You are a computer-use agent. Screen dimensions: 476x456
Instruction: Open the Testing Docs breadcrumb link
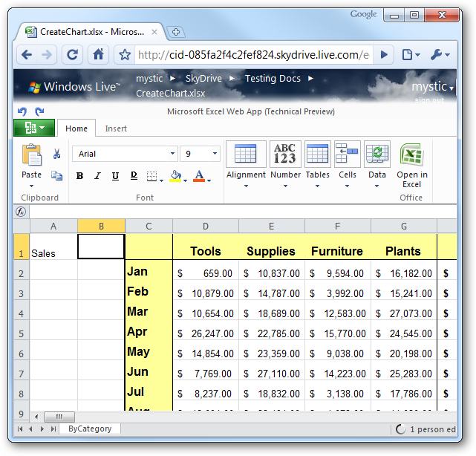273,79
